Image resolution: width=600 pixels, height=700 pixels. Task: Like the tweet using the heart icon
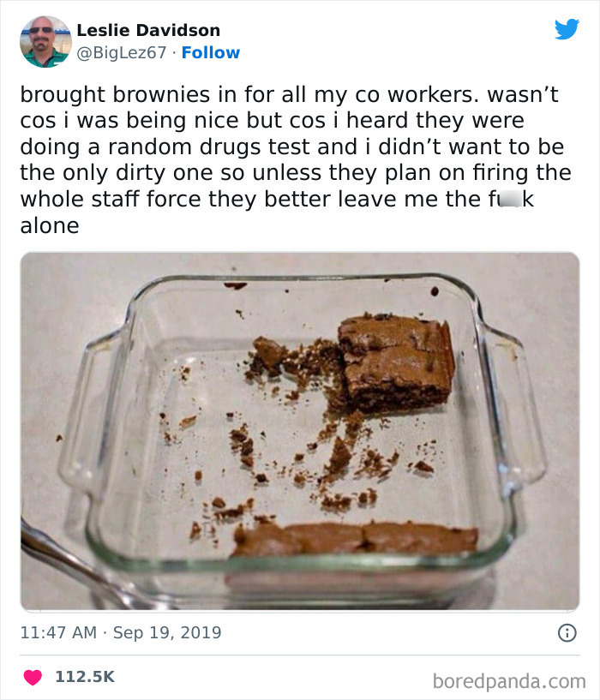32,677
